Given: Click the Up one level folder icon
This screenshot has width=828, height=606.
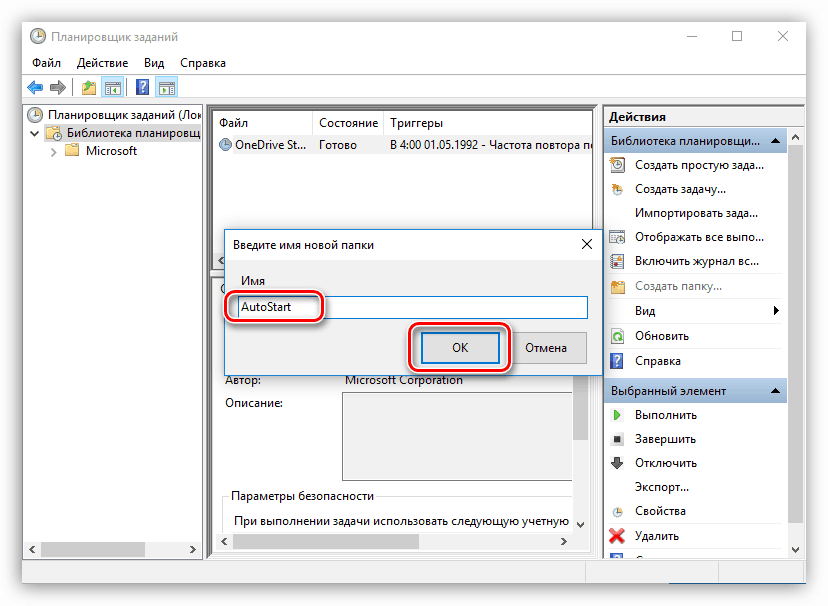Looking at the screenshot, I should coord(89,87).
